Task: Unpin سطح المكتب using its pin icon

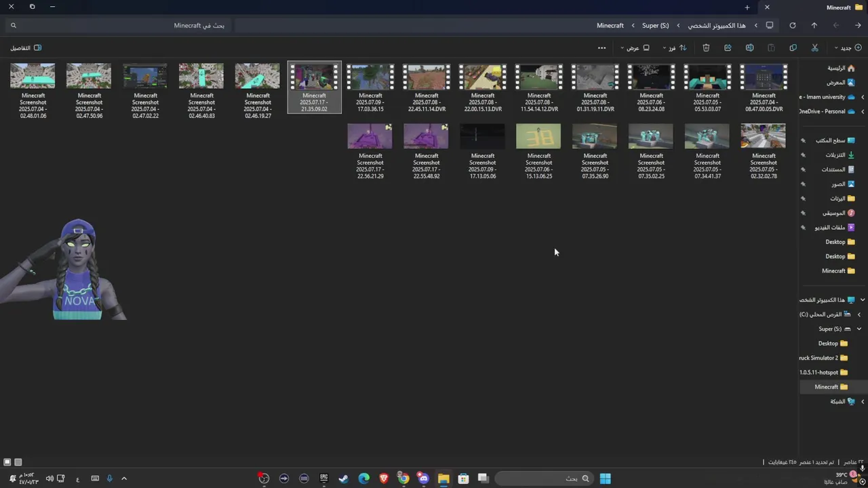Action: point(803,140)
